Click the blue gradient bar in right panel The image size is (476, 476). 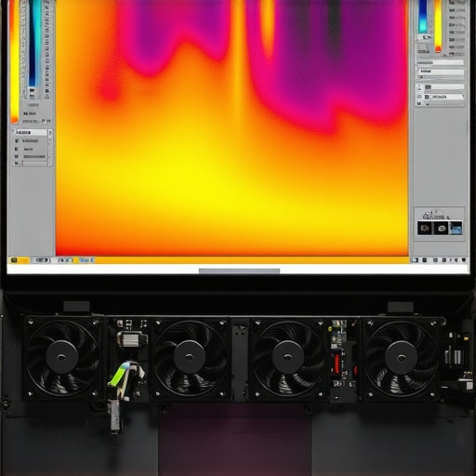(x=423, y=16)
